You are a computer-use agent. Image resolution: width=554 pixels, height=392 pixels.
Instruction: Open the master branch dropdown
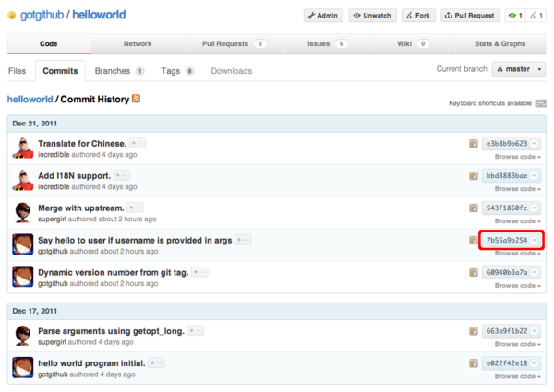(x=519, y=69)
